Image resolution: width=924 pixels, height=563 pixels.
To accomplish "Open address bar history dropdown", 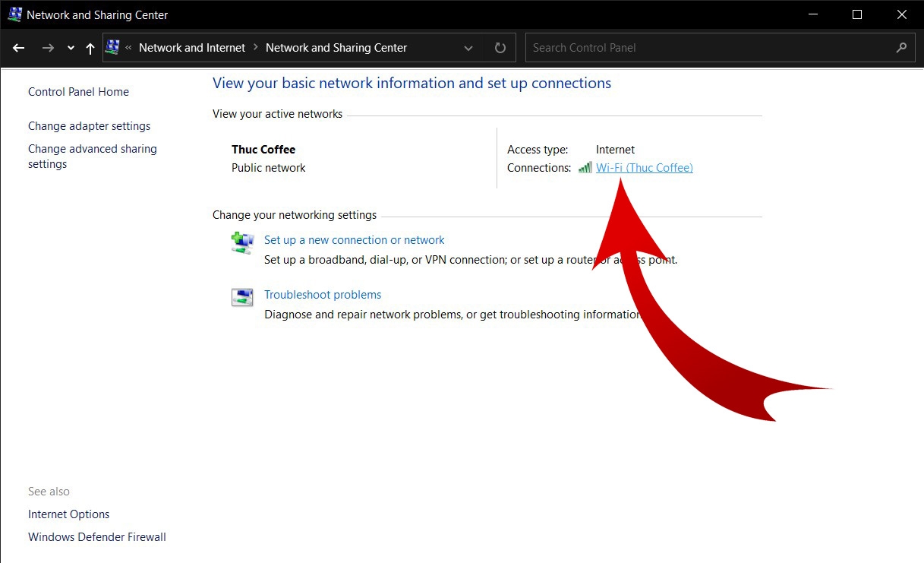I will [x=468, y=48].
